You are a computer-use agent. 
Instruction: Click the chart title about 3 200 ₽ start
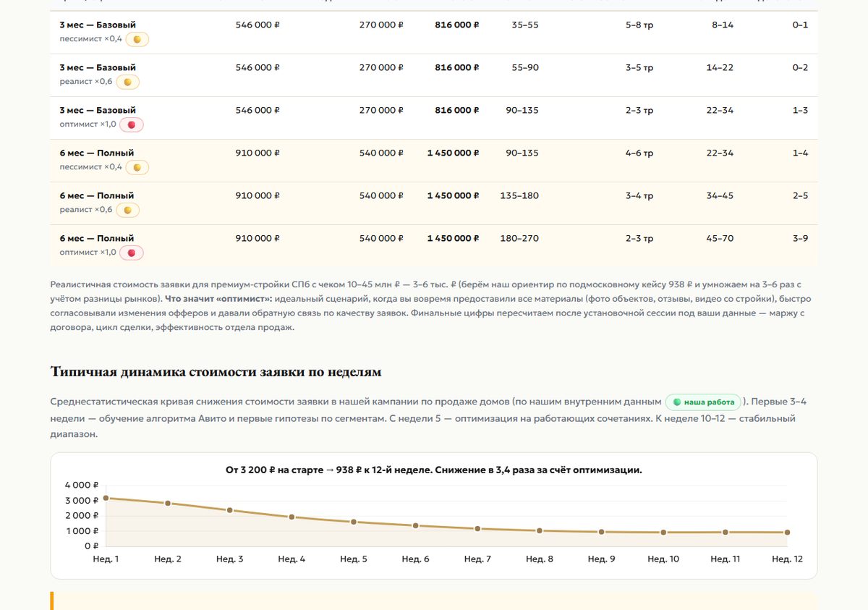coord(434,470)
